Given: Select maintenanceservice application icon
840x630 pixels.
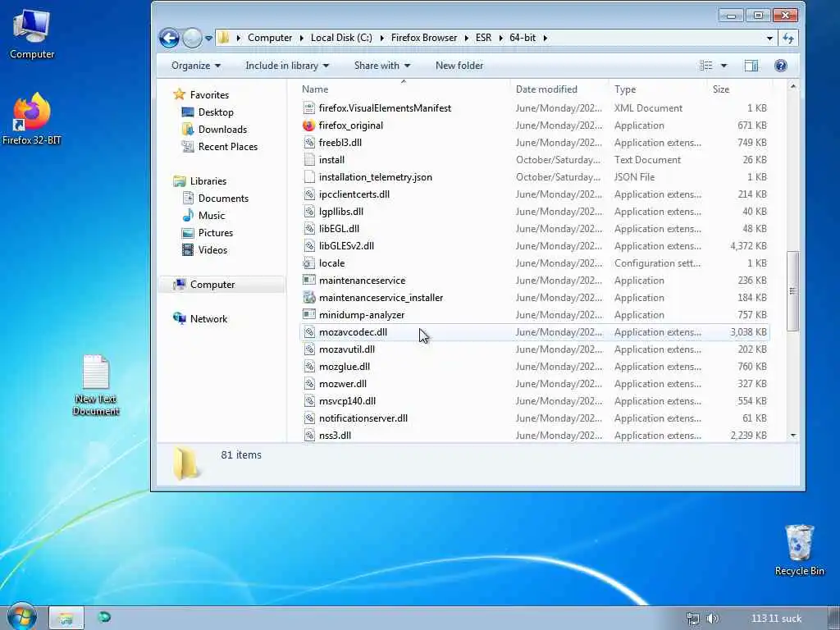Looking at the screenshot, I should [308, 281].
